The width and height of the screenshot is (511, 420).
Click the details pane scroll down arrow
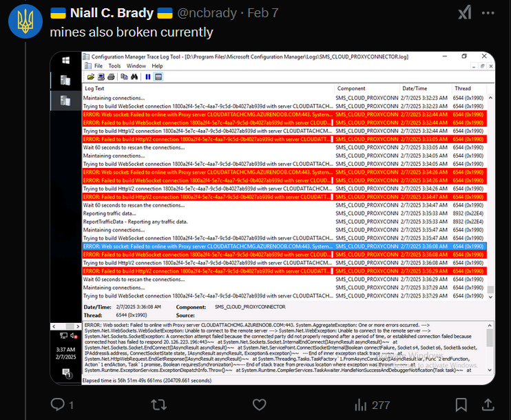[490, 370]
